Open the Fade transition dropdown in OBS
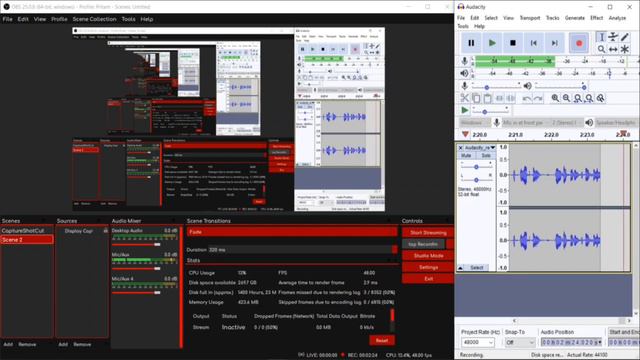The image size is (640, 360). [292, 232]
